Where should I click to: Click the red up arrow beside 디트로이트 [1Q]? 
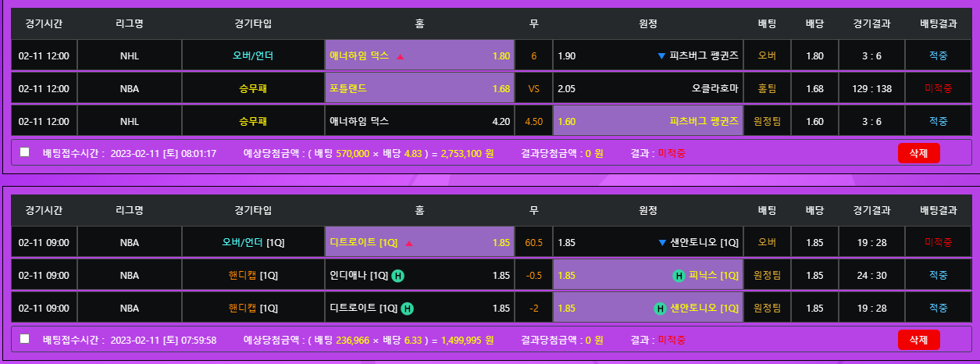point(408,243)
